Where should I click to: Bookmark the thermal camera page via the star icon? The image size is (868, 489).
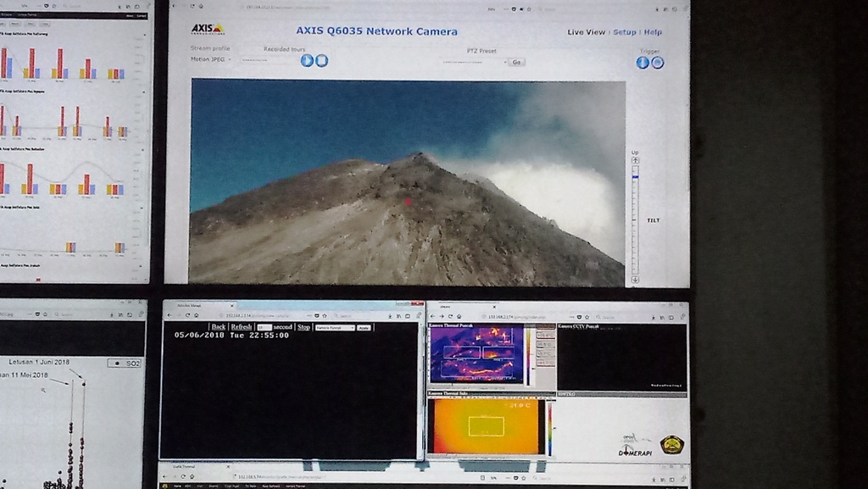(x=587, y=316)
